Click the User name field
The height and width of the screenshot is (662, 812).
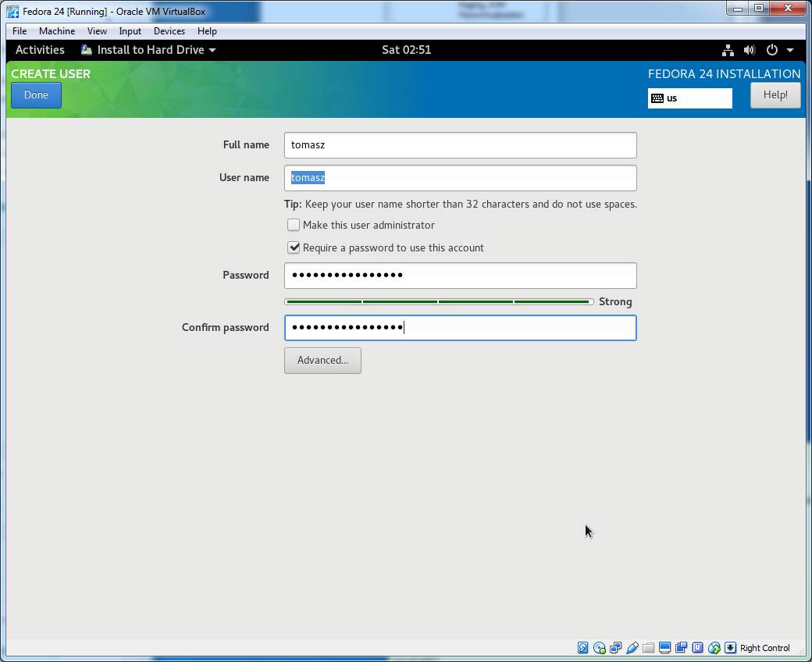(461, 178)
